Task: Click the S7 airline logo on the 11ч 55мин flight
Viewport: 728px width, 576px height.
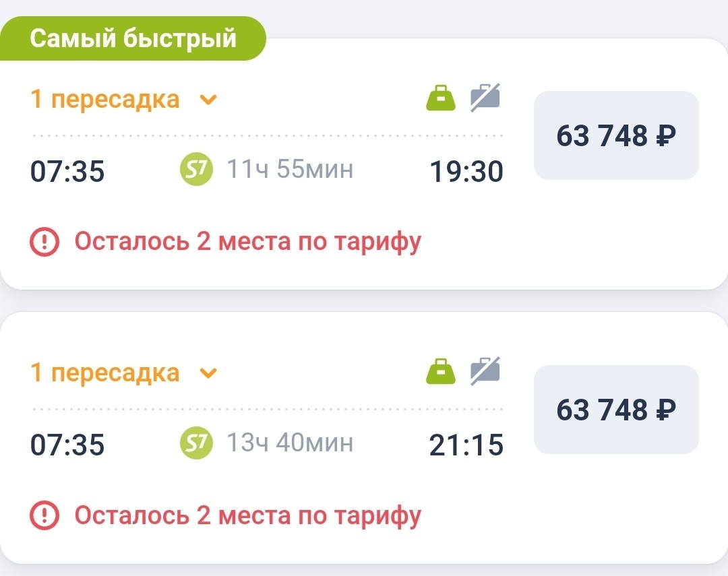Action: tap(196, 170)
